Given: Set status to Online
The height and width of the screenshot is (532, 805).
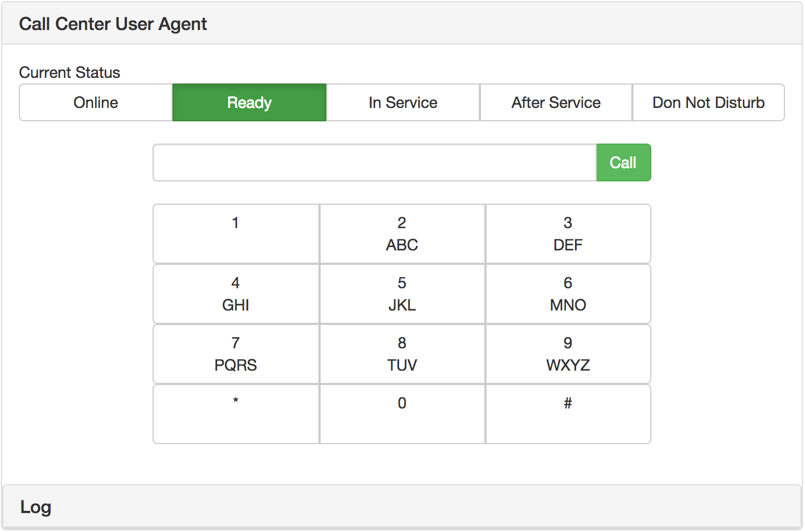Looking at the screenshot, I should (x=96, y=102).
